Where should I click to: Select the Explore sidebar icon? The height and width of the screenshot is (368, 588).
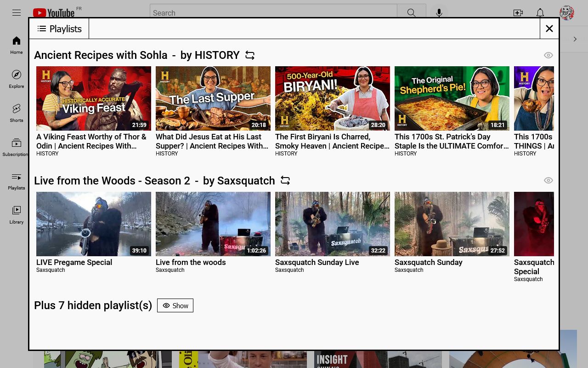(x=16, y=78)
